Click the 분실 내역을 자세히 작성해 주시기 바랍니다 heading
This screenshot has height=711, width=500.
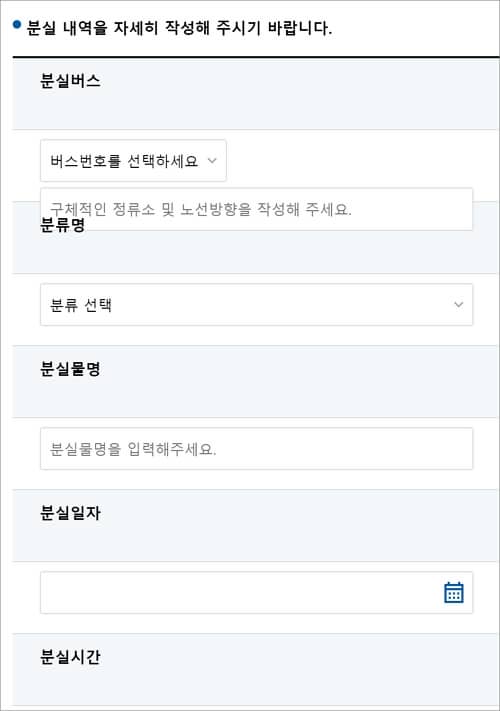click(x=179, y=28)
